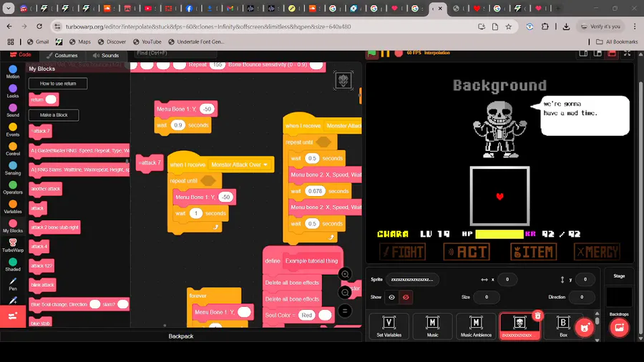Screen dimensions: 644x362
Task: Enter fullscreen stage mode
Action: click(627, 54)
